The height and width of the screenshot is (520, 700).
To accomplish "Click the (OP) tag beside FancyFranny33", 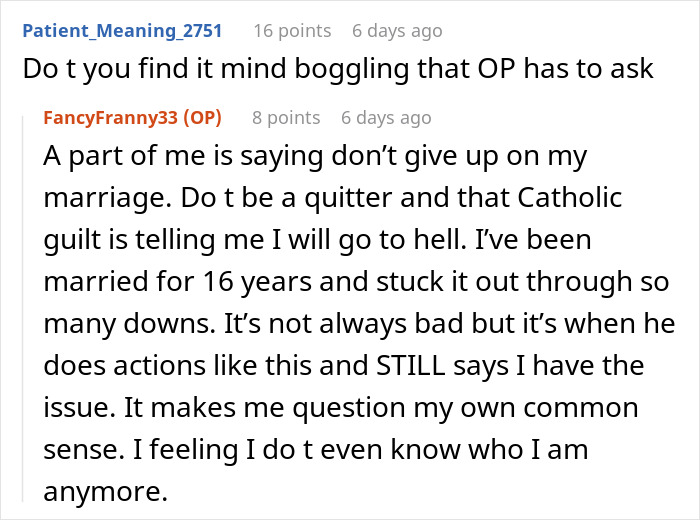I will pyautogui.click(x=200, y=118).
